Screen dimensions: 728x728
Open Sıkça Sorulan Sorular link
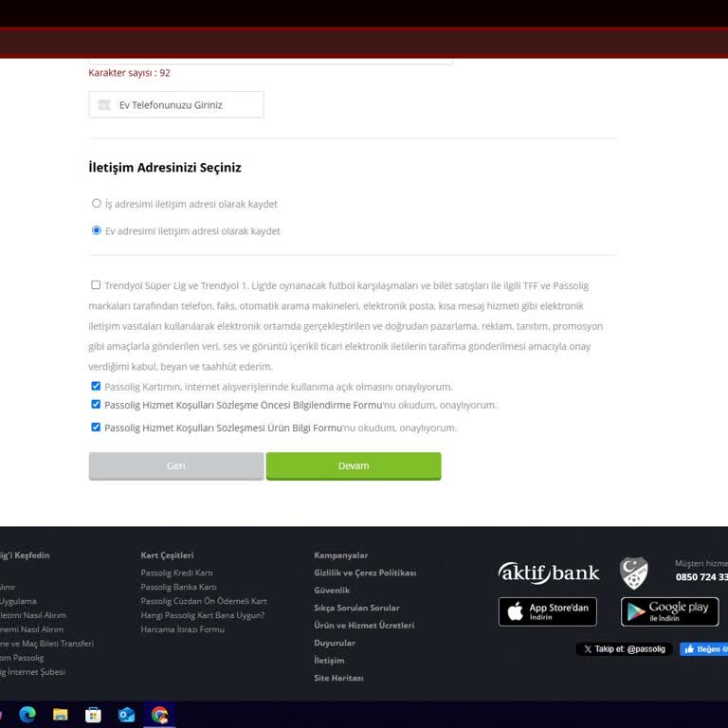(x=356, y=608)
